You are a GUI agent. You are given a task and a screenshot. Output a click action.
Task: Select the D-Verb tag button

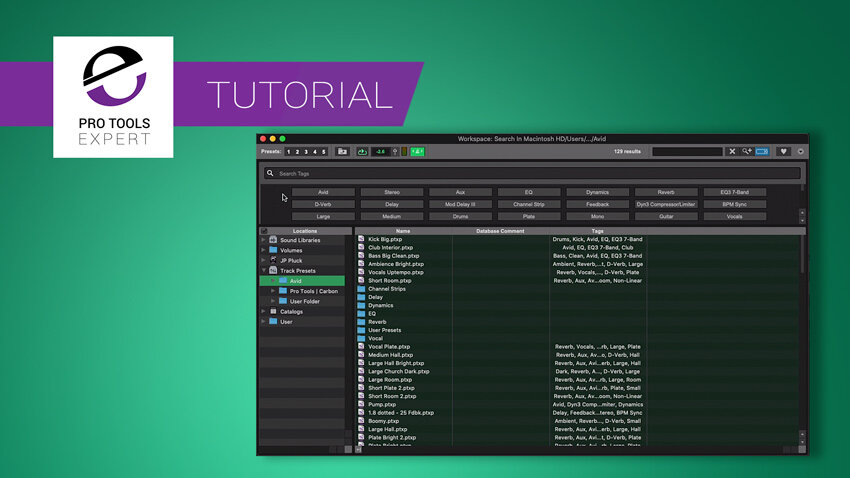[x=323, y=204]
